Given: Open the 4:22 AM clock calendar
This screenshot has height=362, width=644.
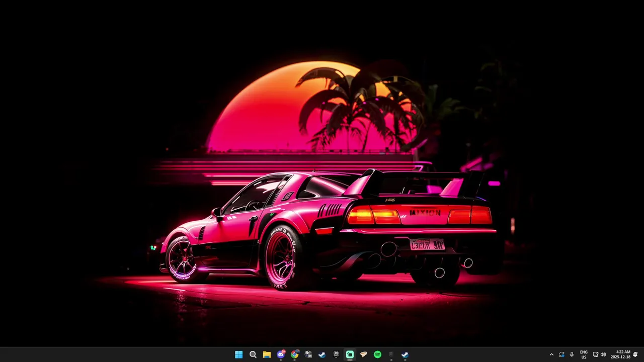Looking at the screenshot, I should point(620,354).
